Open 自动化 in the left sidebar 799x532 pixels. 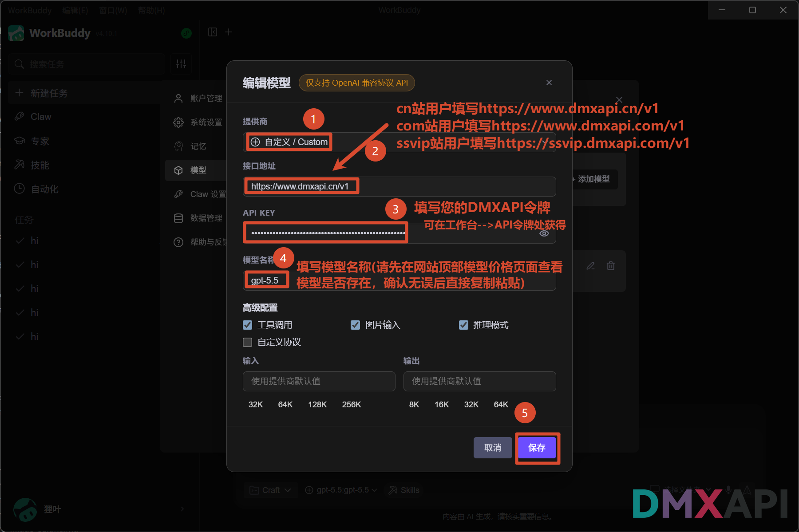tap(84, 189)
